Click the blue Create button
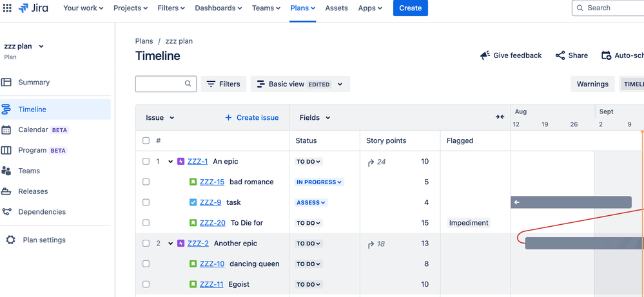 [x=410, y=8]
